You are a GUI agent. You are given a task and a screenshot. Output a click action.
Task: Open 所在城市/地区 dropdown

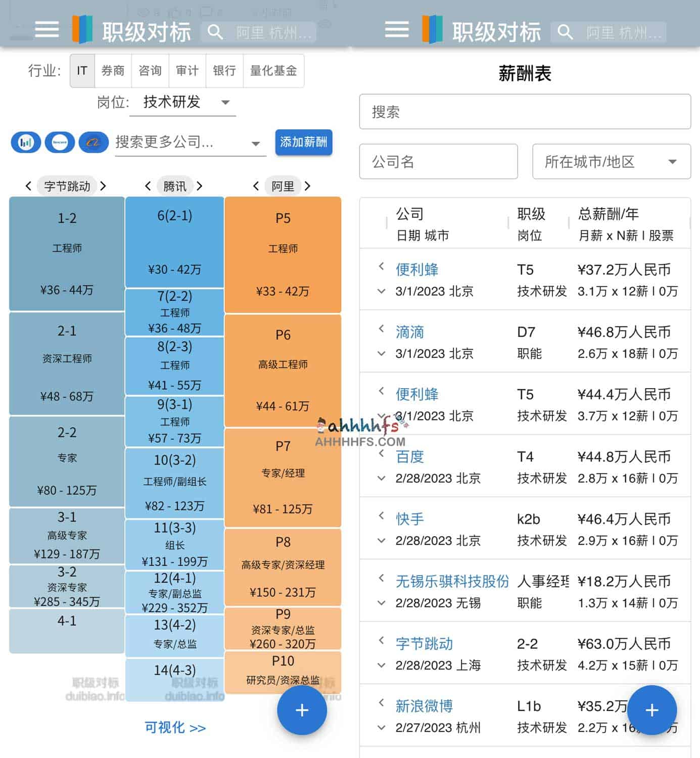(612, 162)
